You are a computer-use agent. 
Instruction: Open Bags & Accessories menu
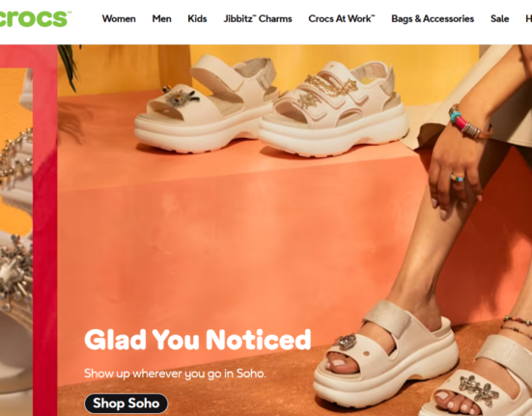tap(433, 18)
